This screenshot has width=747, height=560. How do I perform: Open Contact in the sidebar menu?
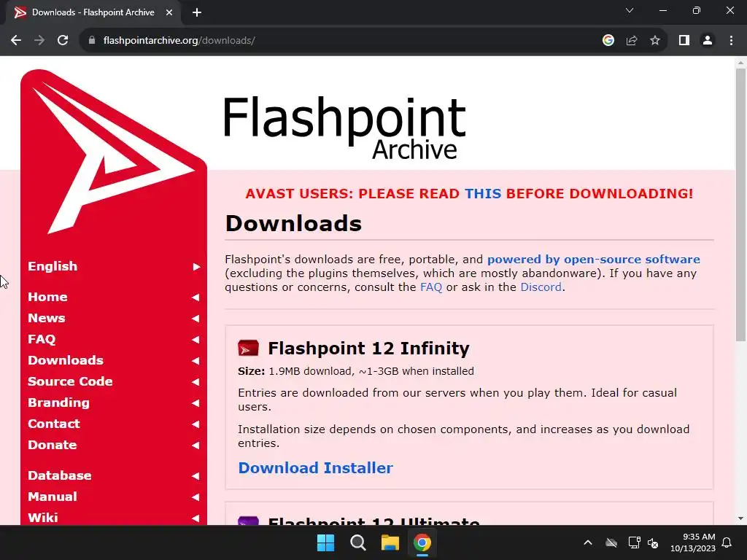coord(114,424)
